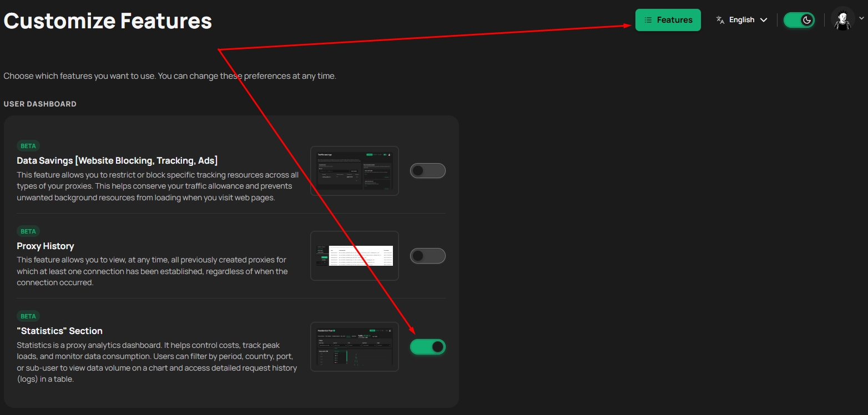Image resolution: width=868 pixels, height=415 pixels.
Task: Expand the chevron next to the avatar
Action: (x=861, y=18)
